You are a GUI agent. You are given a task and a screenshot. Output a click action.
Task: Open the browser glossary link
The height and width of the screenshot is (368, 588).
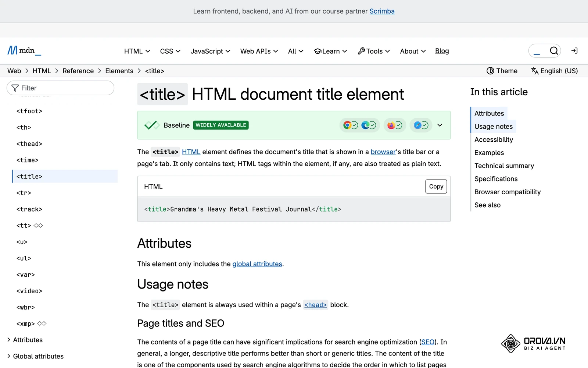tap(383, 152)
